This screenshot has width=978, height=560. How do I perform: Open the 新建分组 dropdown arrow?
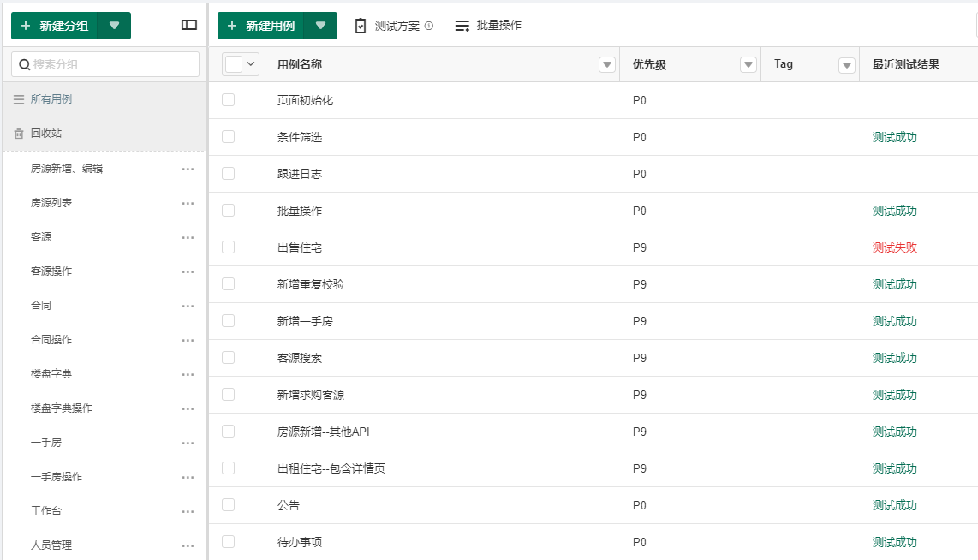click(114, 26)
